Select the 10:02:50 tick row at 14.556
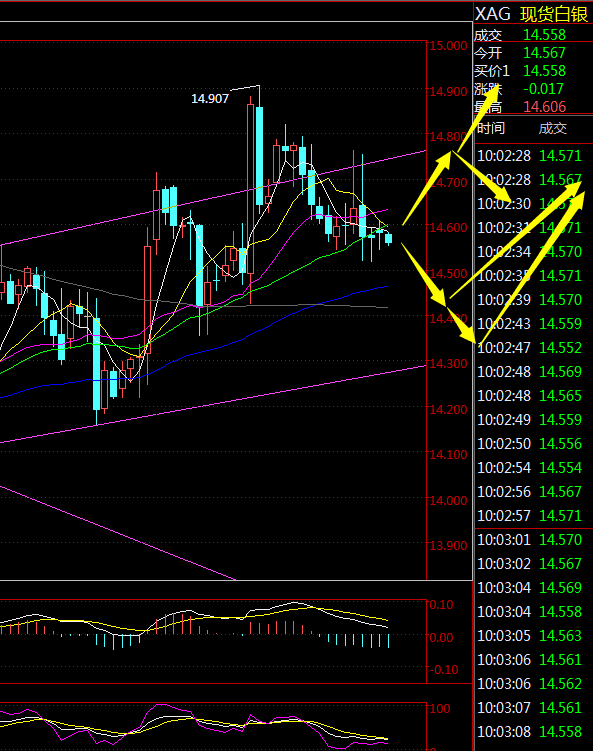Viewport: 593px width, 751px height. [529, 444]
